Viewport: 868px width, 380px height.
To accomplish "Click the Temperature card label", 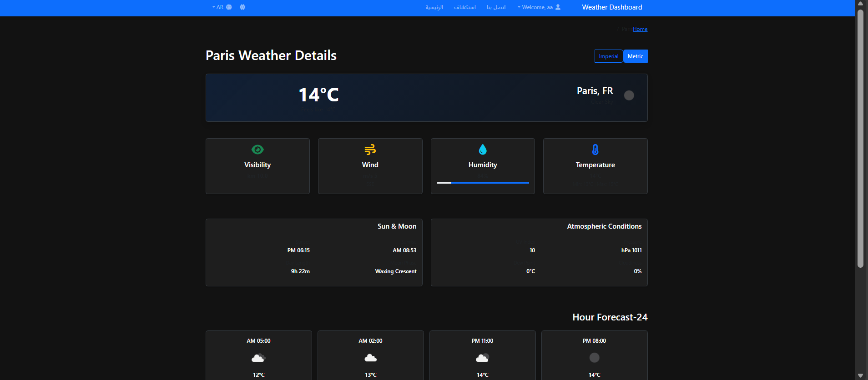I will click(x=595, y=165).
